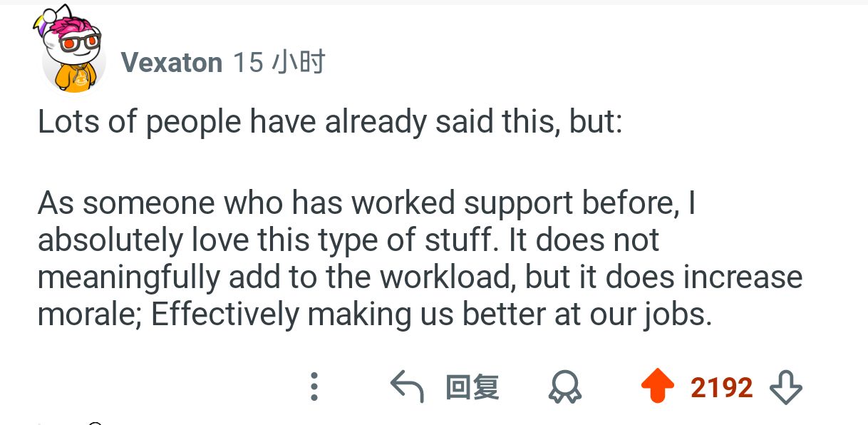The height and width of the screenshot is (425, 868).
Task: Upvote the comment with the red arrow
Action: (657, 387)
